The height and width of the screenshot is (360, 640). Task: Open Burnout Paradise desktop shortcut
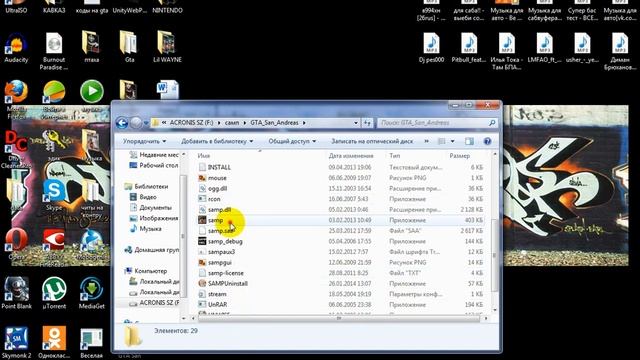[54, 52]
